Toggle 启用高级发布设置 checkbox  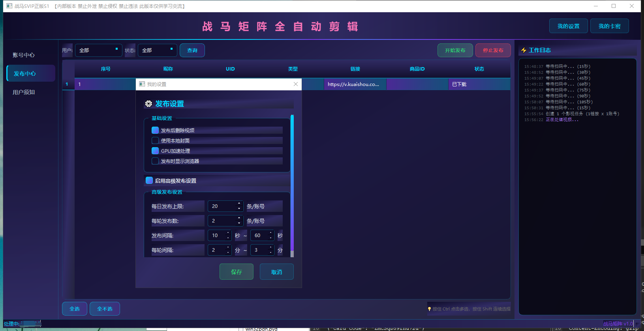pos(149,180)
